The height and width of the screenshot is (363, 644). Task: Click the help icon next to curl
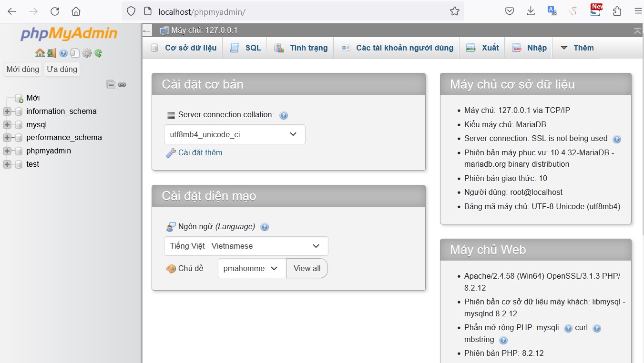(x=596, y=328)
